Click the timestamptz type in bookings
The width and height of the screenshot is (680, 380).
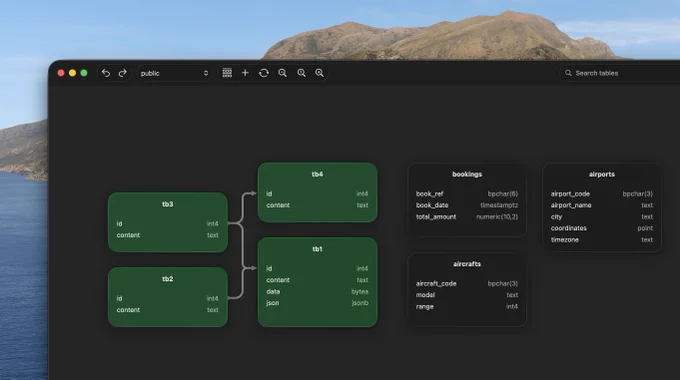[499, 205]
